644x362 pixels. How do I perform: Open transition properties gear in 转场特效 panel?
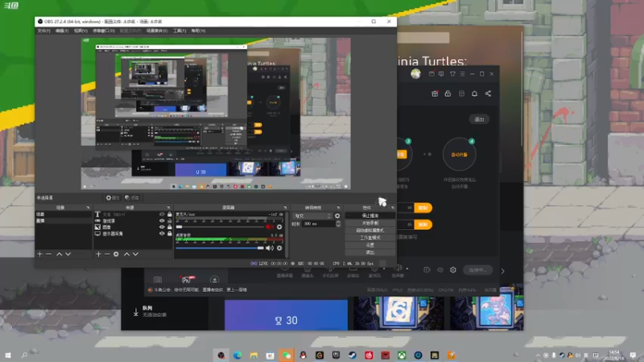(x=337, y=216)
